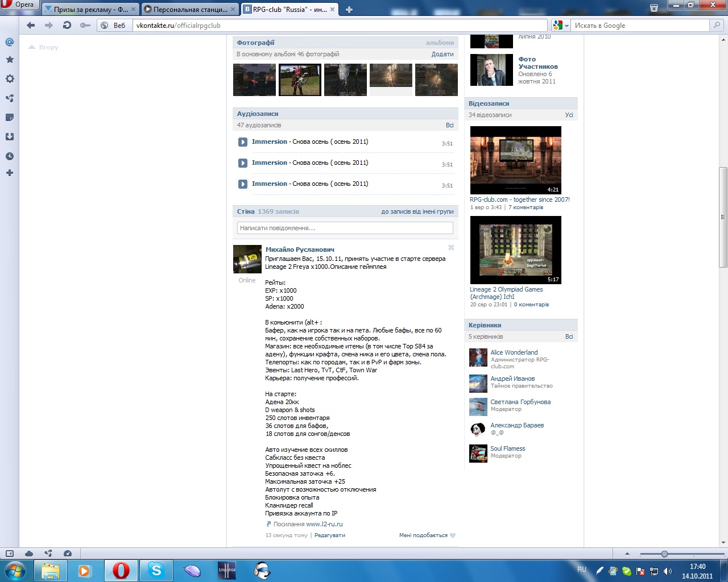Show all videos via the Усі link

point(569,115)
